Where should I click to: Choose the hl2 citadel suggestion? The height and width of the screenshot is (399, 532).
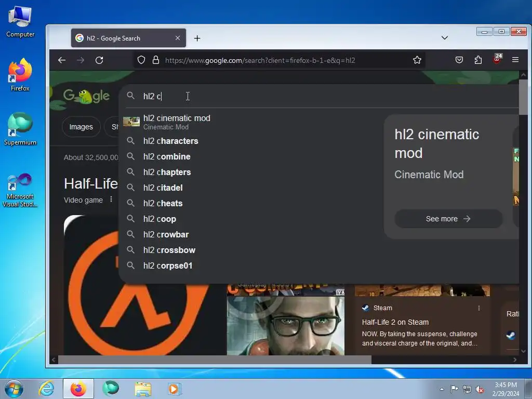(x=251, y=188)
